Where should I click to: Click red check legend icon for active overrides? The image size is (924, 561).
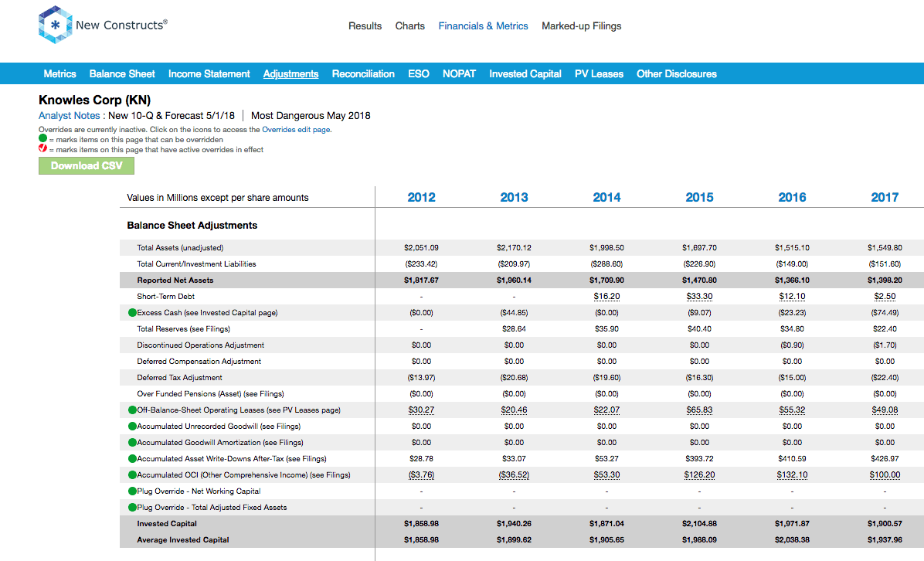pyautogui.click(x=42, y=148)
